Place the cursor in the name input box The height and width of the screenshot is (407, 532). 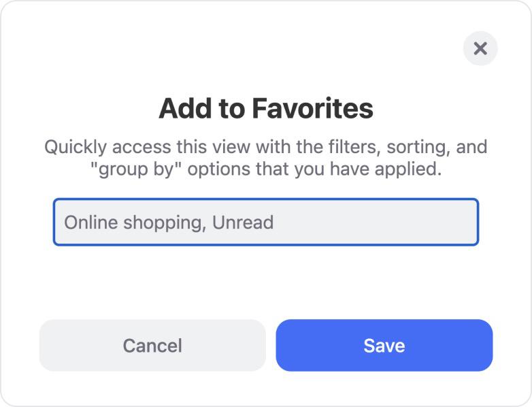coord(266,222)
